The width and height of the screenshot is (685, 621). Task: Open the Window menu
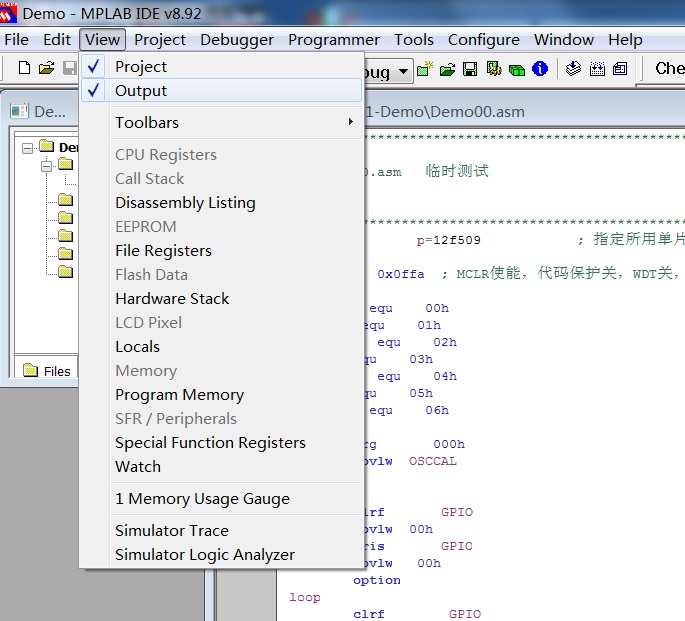click(564, 40)
